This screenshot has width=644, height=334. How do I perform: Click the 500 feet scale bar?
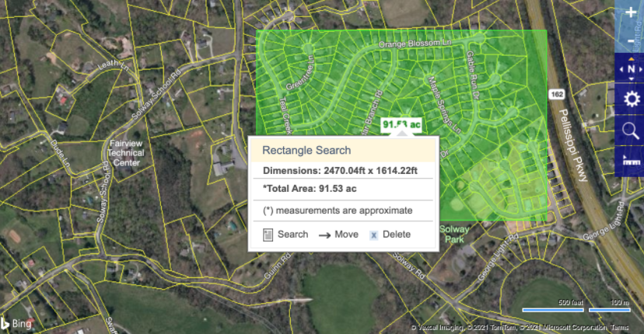coord(553,307)
